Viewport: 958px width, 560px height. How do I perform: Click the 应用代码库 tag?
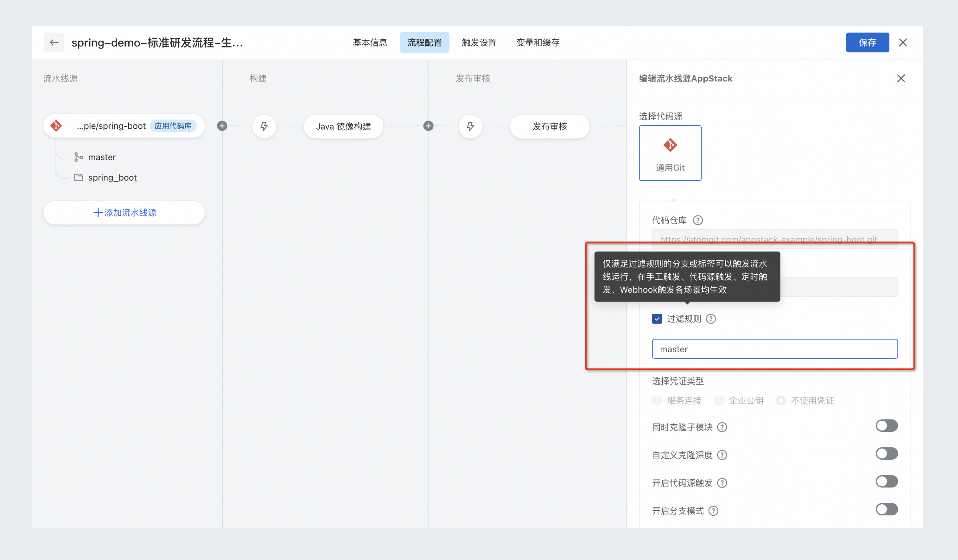coord(173,126)
